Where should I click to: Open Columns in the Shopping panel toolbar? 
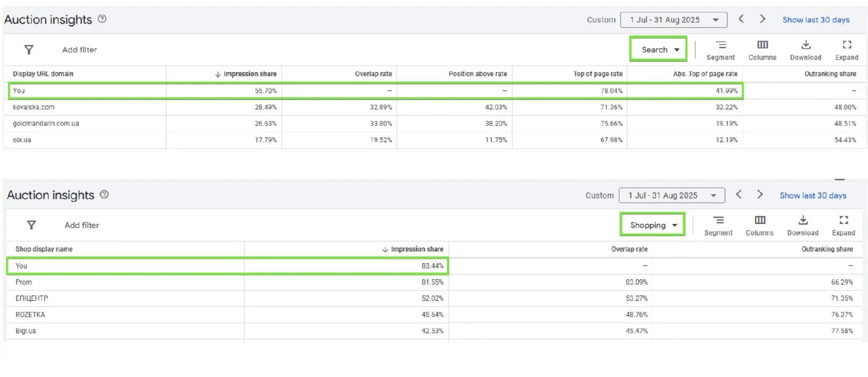tap(759, 226)
